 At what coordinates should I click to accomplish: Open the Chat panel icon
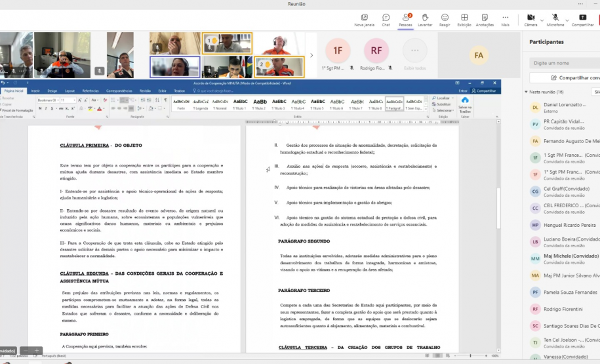point(386,18)
